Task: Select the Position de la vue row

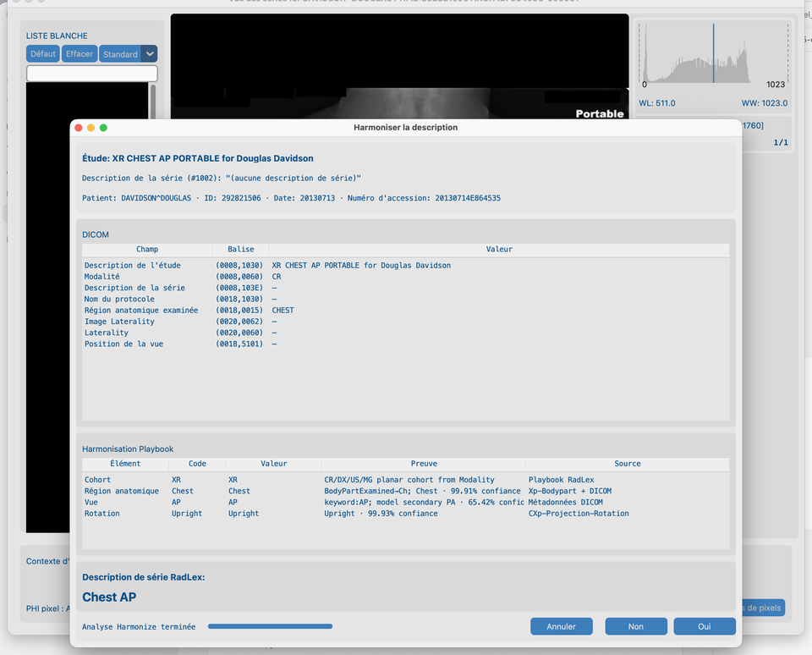Action: 405,344
